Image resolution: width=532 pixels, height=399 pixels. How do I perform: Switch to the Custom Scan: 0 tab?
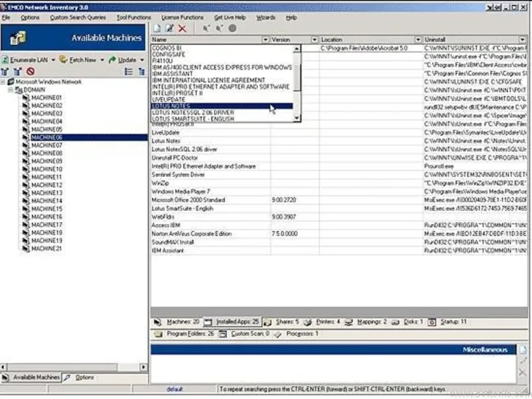244,334
